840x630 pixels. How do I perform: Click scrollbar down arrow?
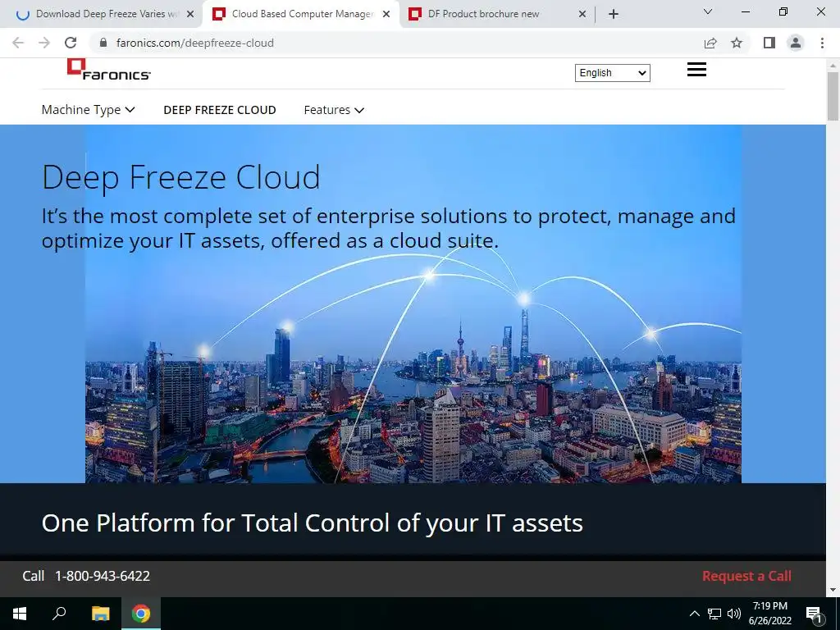tap(833, 590)
